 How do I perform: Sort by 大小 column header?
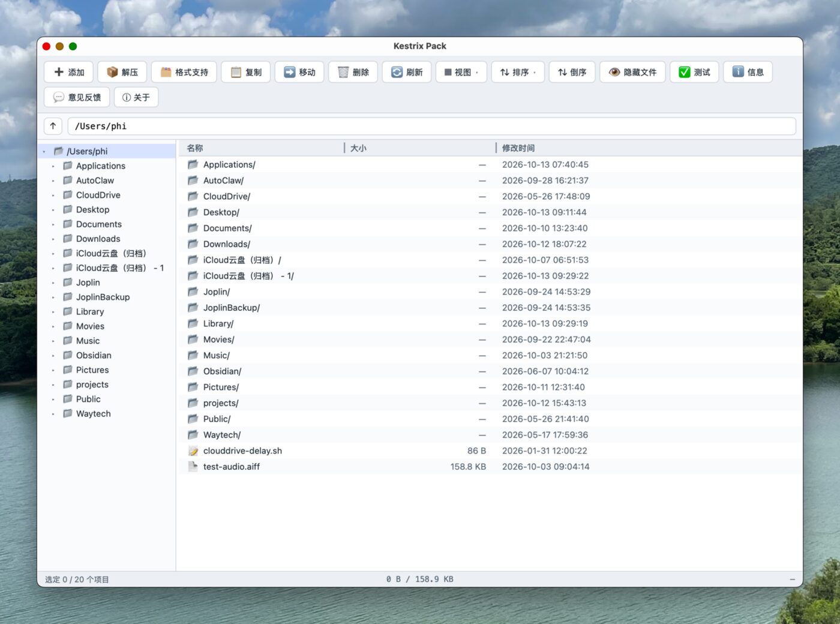click(x=358, y=148)
